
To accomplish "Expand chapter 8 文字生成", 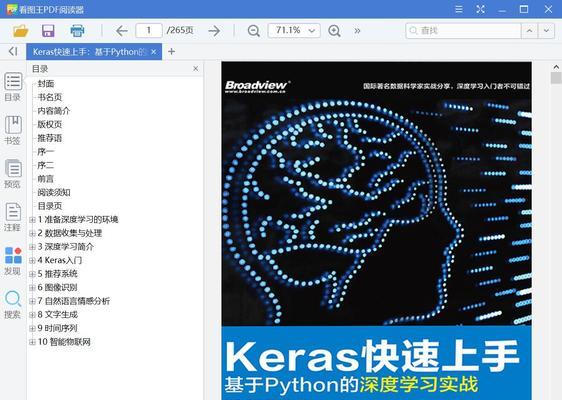I will coord(32,315).
